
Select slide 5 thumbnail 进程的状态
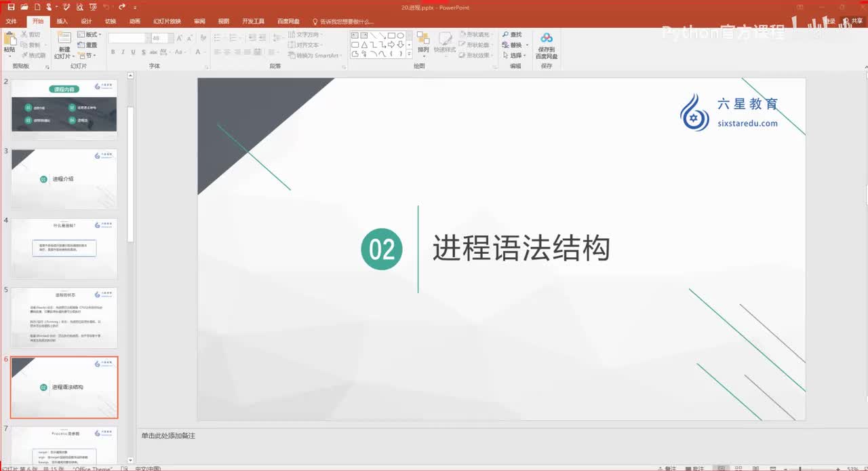tap(64, 318)
